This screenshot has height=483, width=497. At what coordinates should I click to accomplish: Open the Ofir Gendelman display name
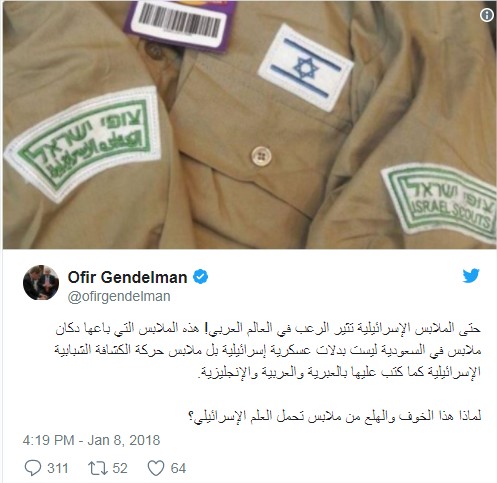127,277
